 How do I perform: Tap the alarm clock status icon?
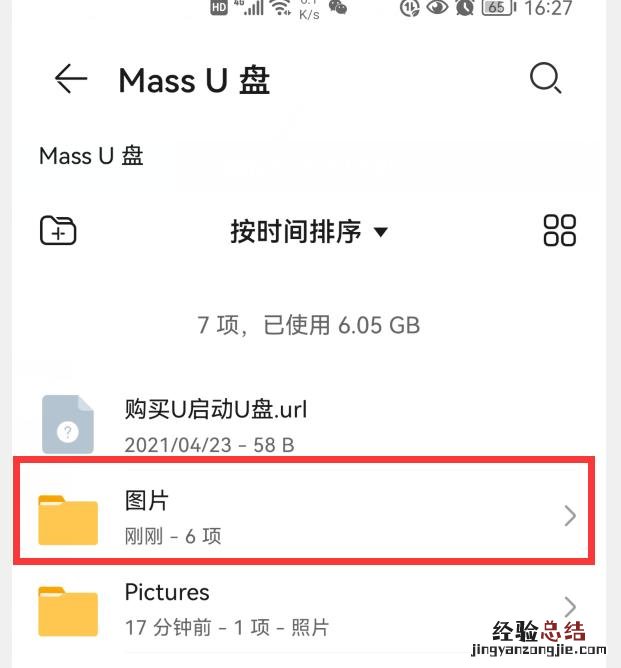pyautogui.click(x=465, y=8)
